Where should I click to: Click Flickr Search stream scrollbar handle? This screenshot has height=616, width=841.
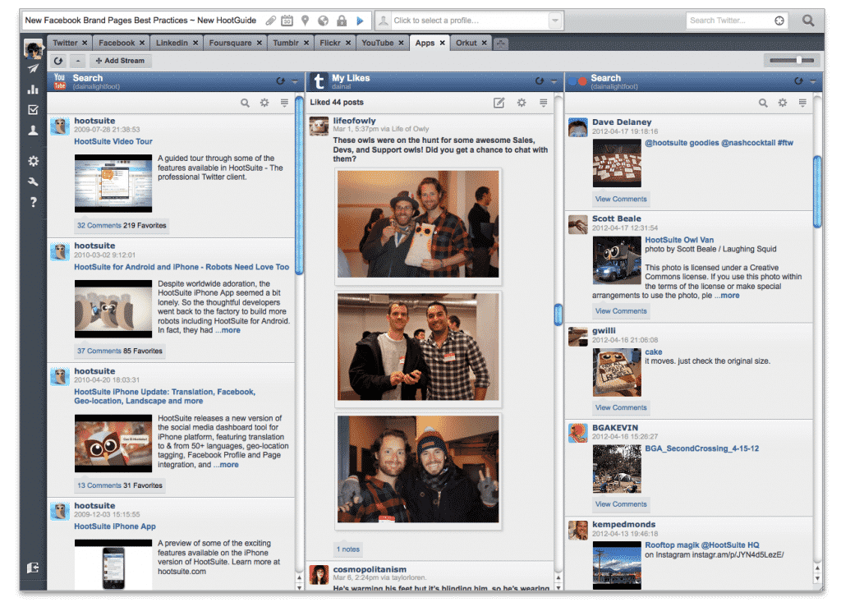(x=817, y=191)
